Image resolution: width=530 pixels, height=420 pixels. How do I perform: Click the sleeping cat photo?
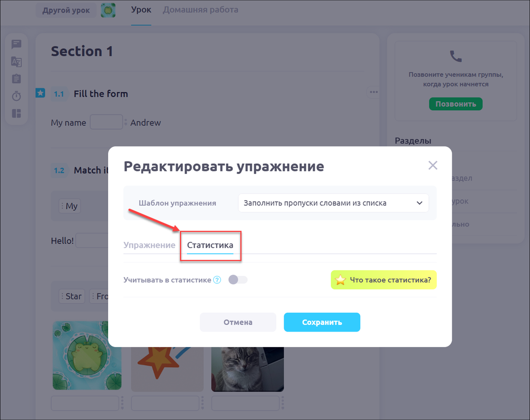pos(247,369)
